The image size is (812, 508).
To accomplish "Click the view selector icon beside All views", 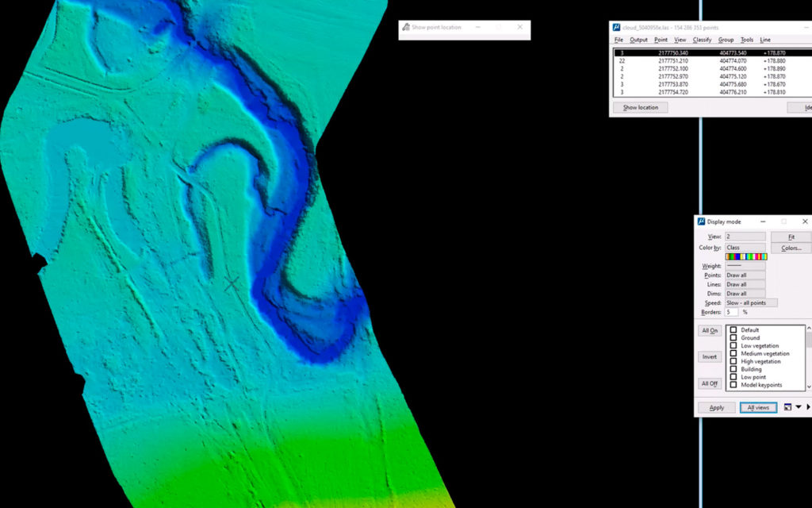I will [787, 407].
